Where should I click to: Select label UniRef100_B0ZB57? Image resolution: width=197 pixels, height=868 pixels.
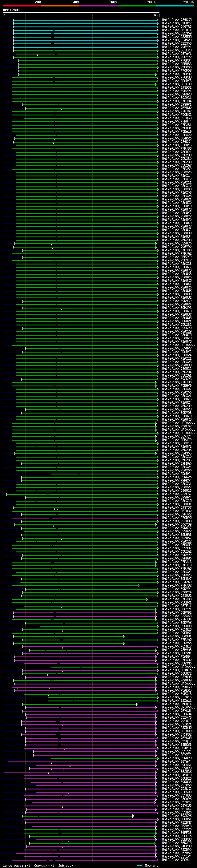pyautogui.click(x=176, y=538)
